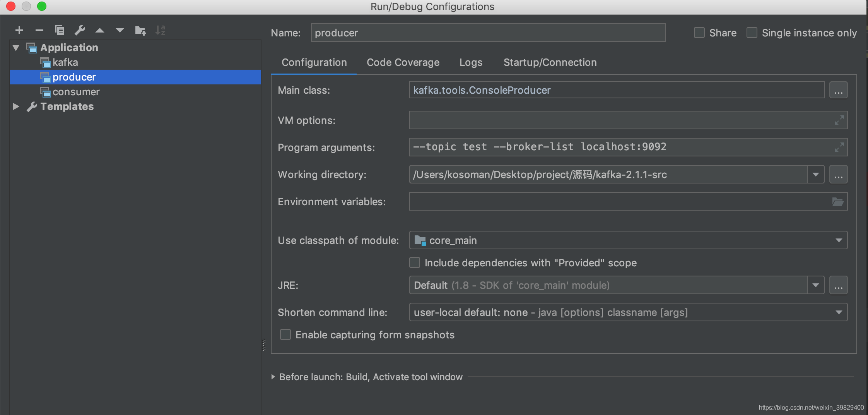The width and height of the screenshot is (868, 415).
Task: Open the Use classpath of module dropdown
Action: pos(839,240)
